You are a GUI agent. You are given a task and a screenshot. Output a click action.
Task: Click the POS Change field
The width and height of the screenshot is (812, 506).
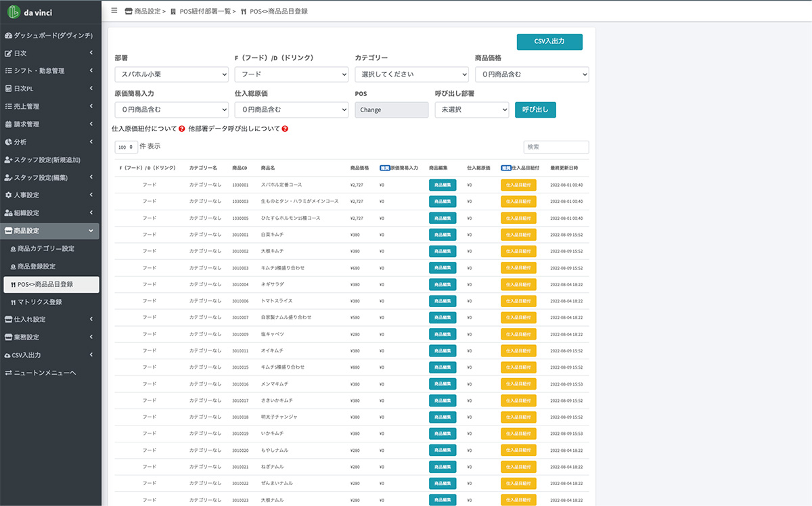(x=391, y=110)
